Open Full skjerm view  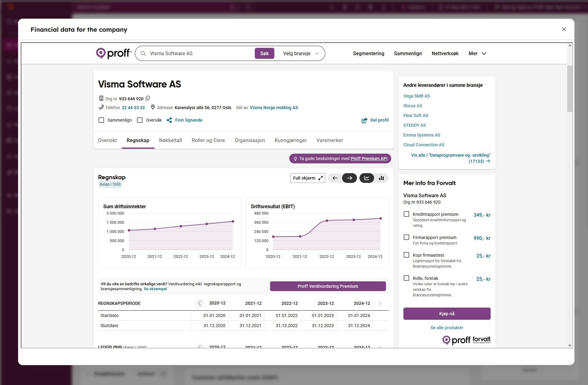(308, 178)
